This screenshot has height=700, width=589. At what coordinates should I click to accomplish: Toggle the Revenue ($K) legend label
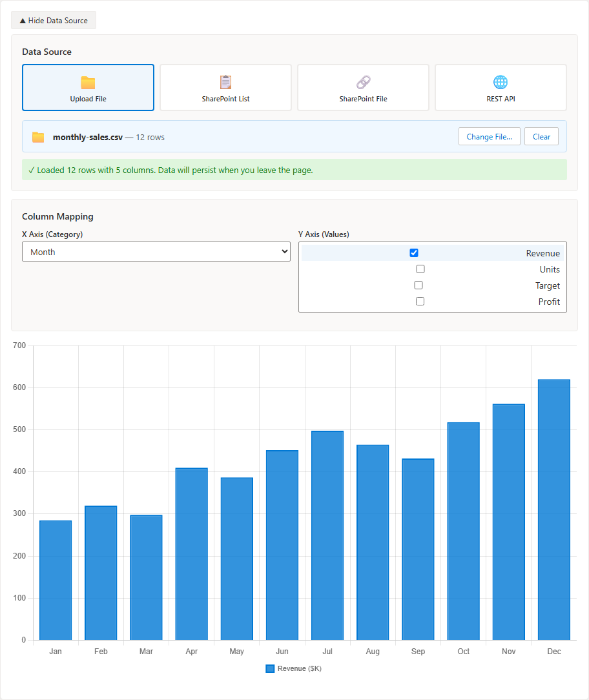299,668
